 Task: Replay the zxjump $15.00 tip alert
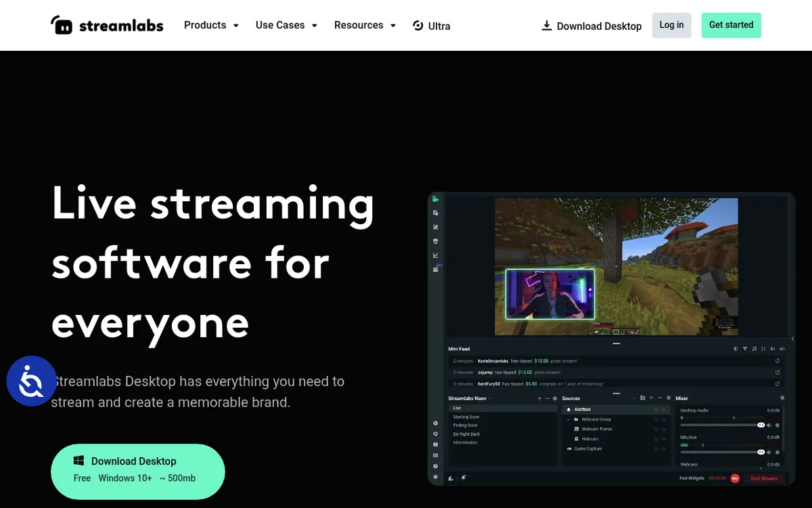(777, 373)
